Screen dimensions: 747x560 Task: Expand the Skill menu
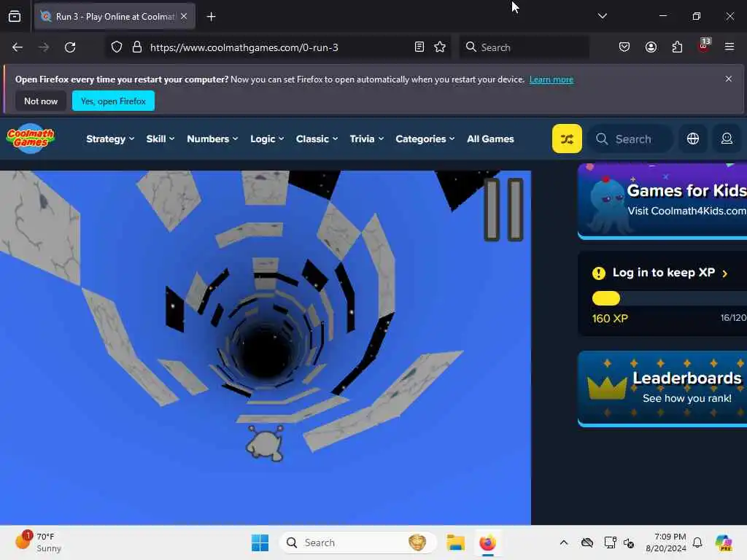click(x=160, y=139)
